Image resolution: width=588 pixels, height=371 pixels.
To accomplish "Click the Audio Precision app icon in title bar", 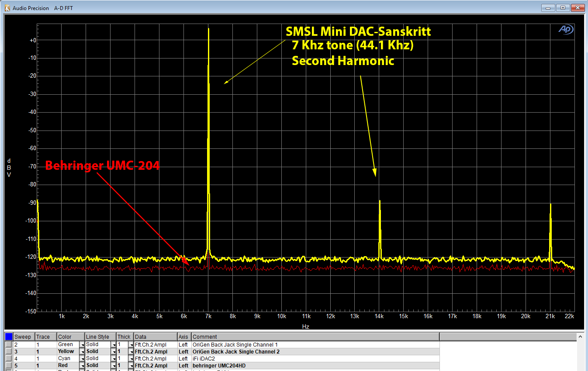I will click(x=7, y=8).
